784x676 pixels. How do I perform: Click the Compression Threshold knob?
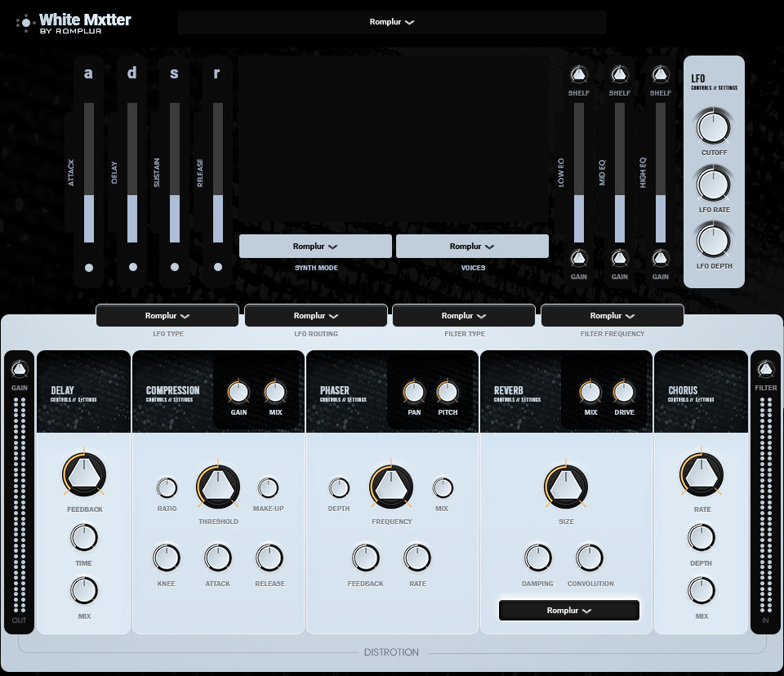[217, 487]
